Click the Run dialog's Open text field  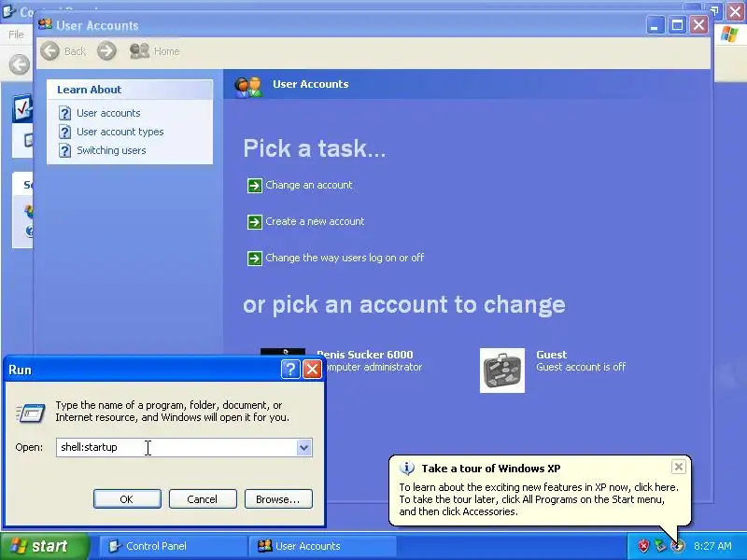click(176, 448)
